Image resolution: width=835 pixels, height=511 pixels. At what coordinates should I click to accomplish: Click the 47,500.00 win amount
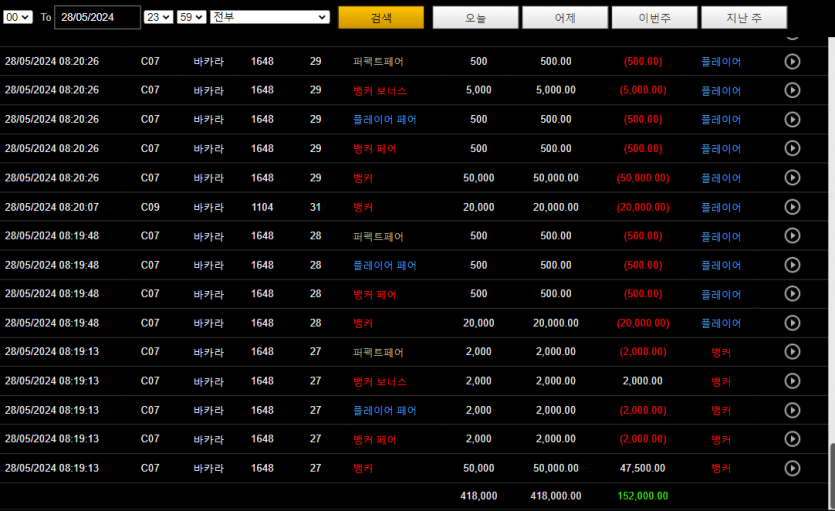click(642, 468)
